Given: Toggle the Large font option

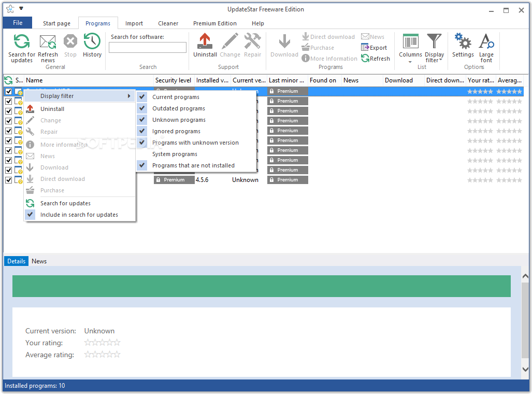Looking at the screenshot, I should point(486,48).
